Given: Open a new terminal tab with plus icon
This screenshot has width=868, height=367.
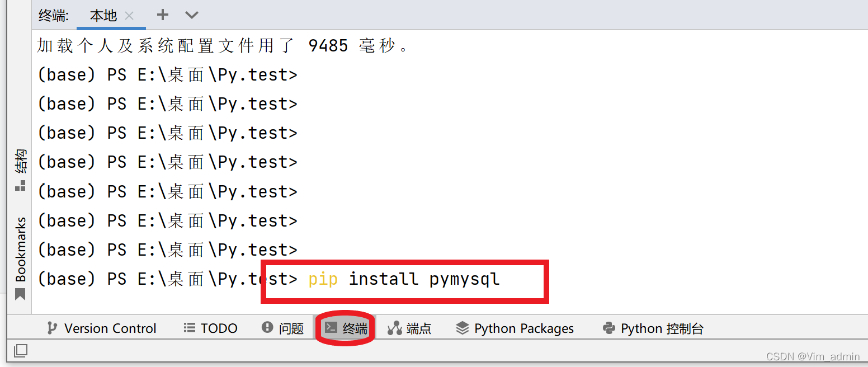Looking at the screenshot, I should [x=162, y=15].
